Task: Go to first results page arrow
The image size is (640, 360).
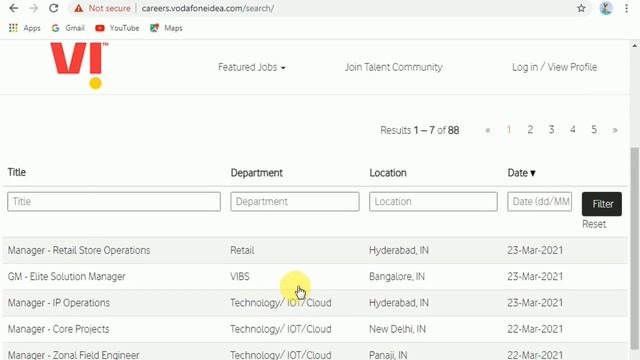Action: coord(488,130)
